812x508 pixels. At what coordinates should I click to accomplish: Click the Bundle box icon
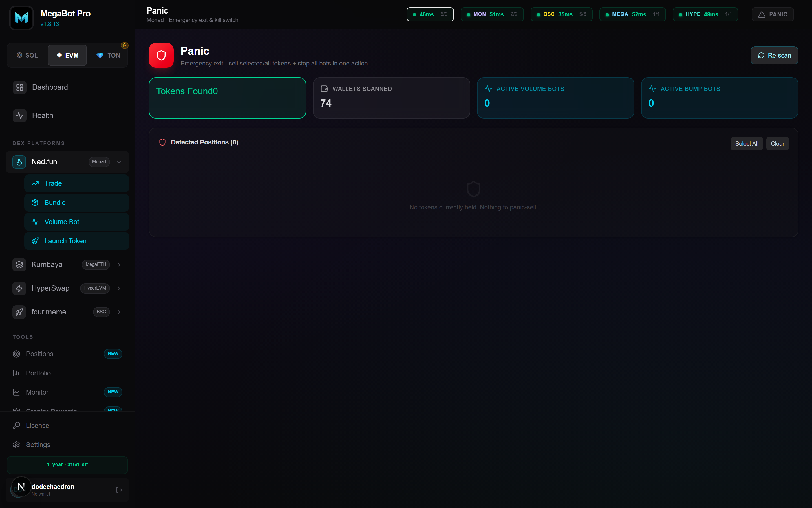[x=35, y=203]
